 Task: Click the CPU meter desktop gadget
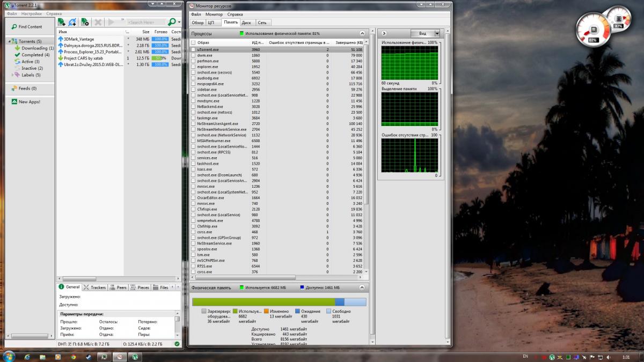[x=593, y=29]
